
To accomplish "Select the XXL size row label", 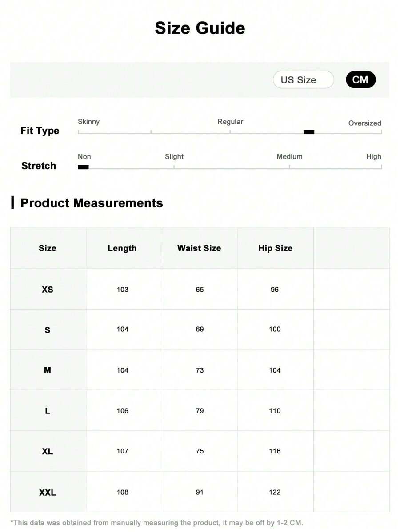I will click(48, 492).
